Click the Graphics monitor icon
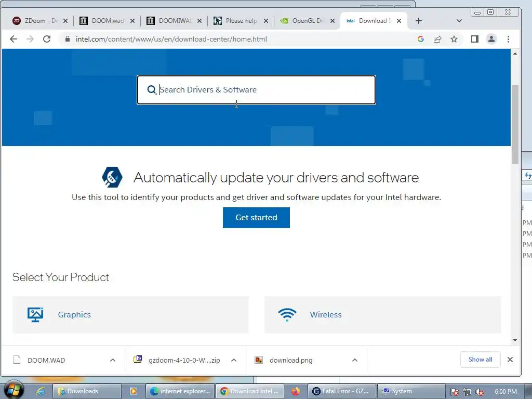The width and height of the screenshot is (532, 399). (x=35, y=314)
